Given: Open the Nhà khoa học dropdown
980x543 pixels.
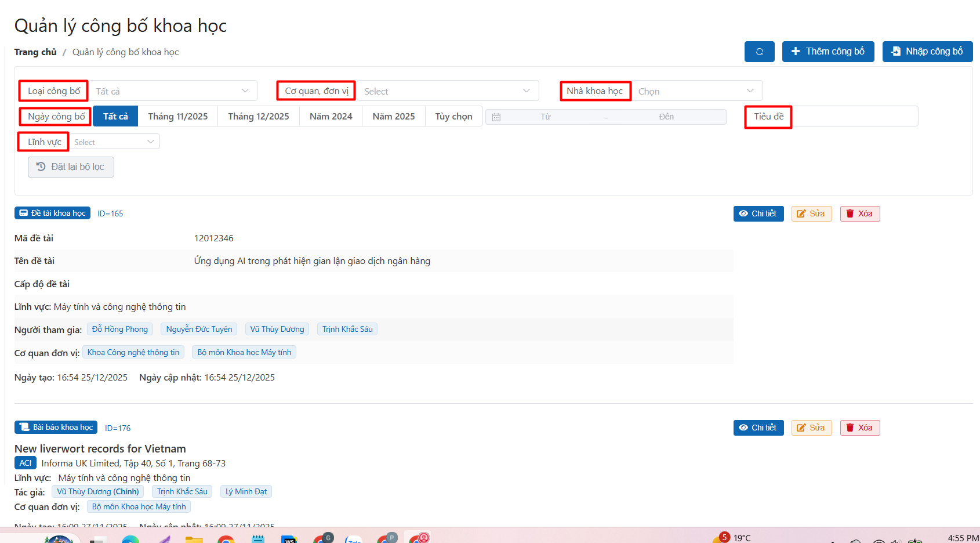Looking at the screenshot, I should click(696, 91).
